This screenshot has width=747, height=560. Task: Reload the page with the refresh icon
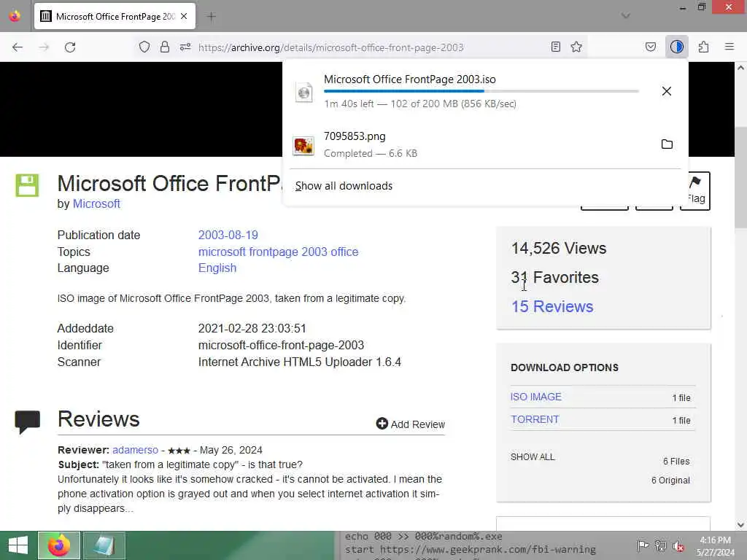pyautogui.click(x=70, y=47)
